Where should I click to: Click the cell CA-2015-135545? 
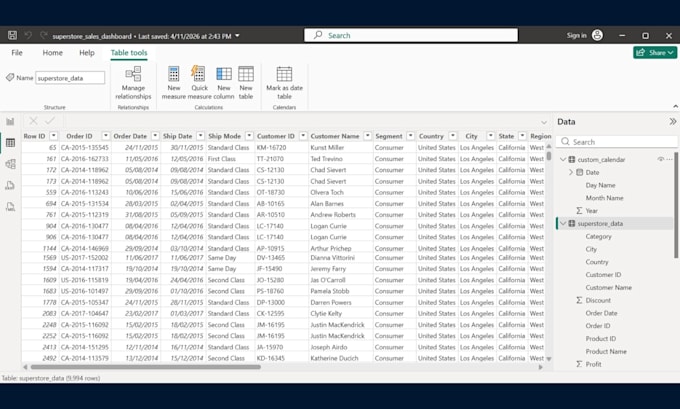click(85, 147)
